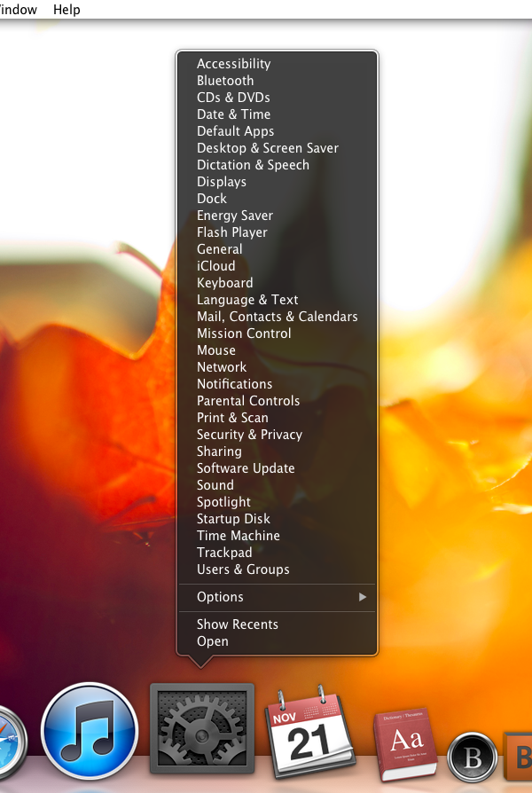
Task: Open the Help menu in menu bar
Action: coord(66,10)
